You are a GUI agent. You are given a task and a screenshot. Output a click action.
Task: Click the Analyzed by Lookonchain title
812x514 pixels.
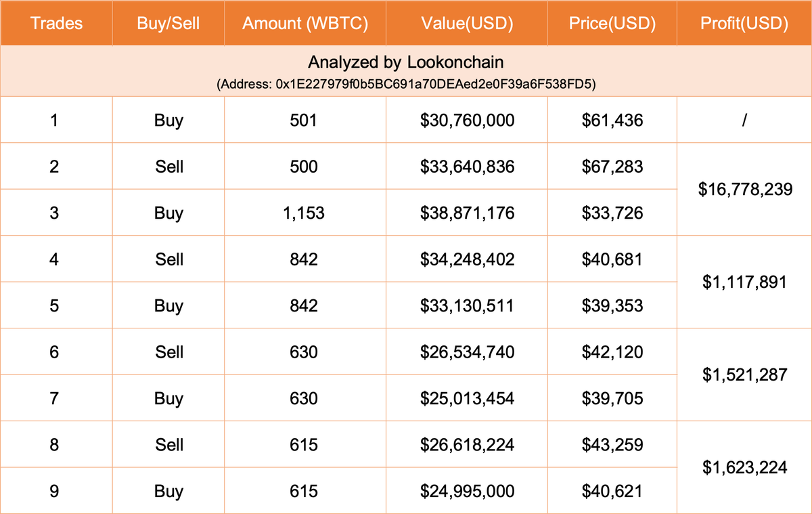coord(406,62)
